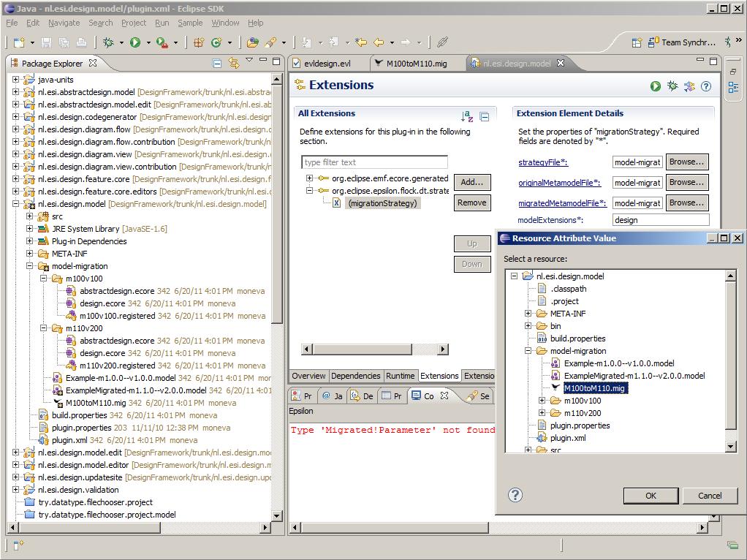Collapse nl.esi.design.model in the dialog tree
The width and height of the screenshot is (747, 560).
514,276
